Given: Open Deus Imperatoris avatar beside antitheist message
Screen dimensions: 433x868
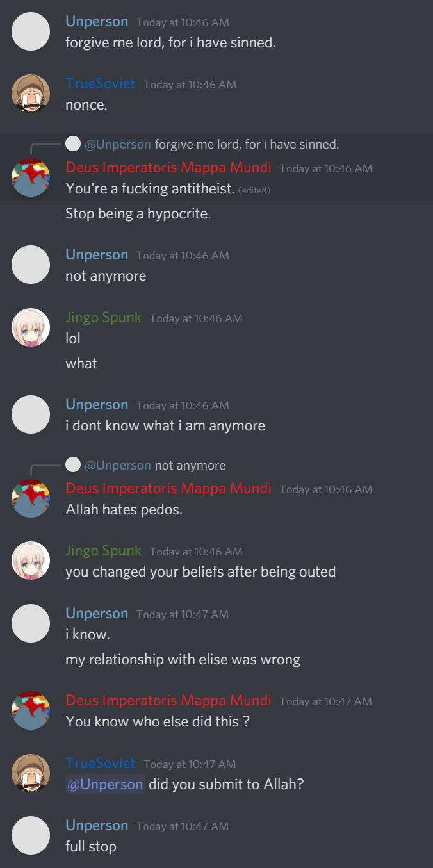Looking at the screenshot, I should (x=31, y=178).
